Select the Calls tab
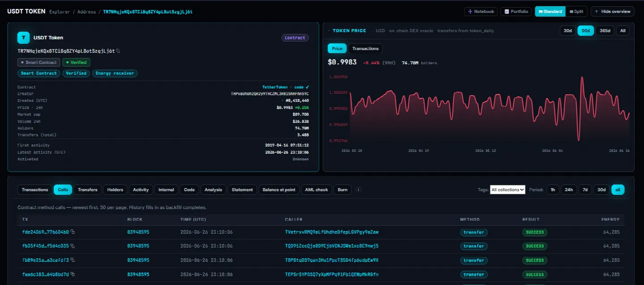 point(63,190)
